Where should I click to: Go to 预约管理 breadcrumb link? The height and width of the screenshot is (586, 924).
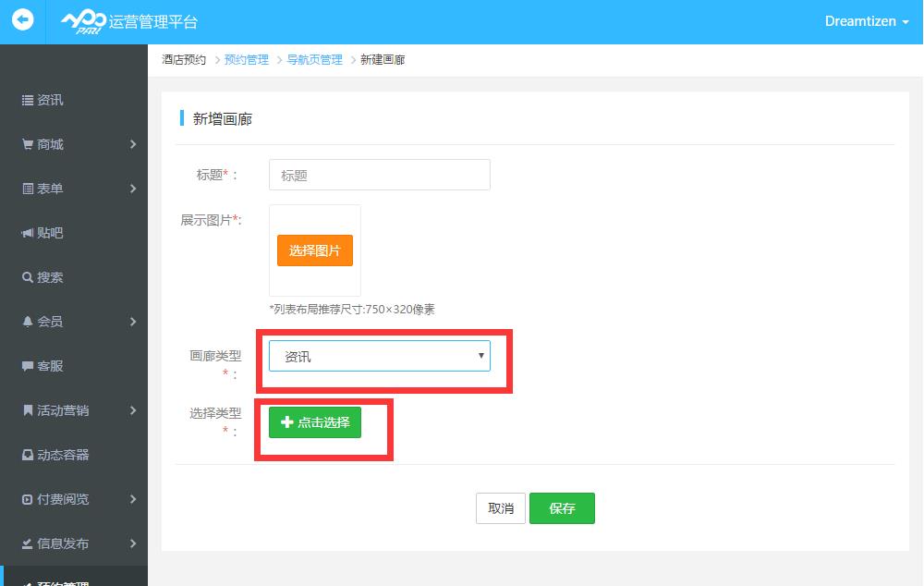coord(246,60)
